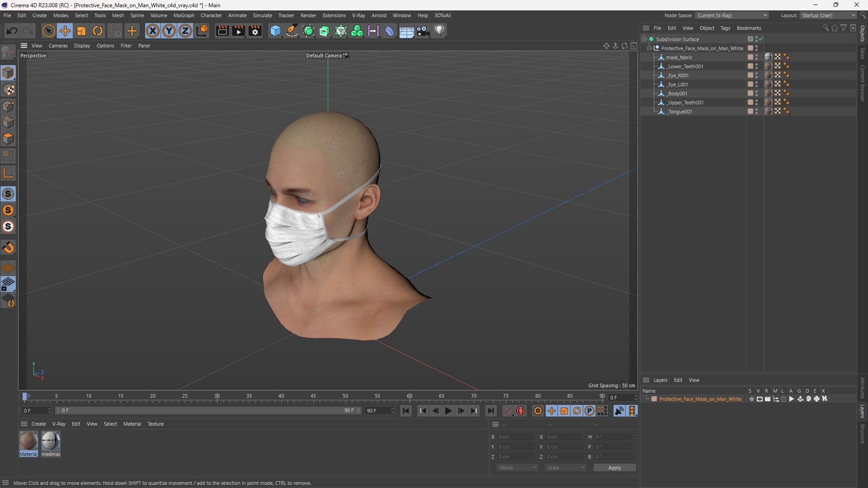
Task: Render the active view
Action: click(222, 31)
